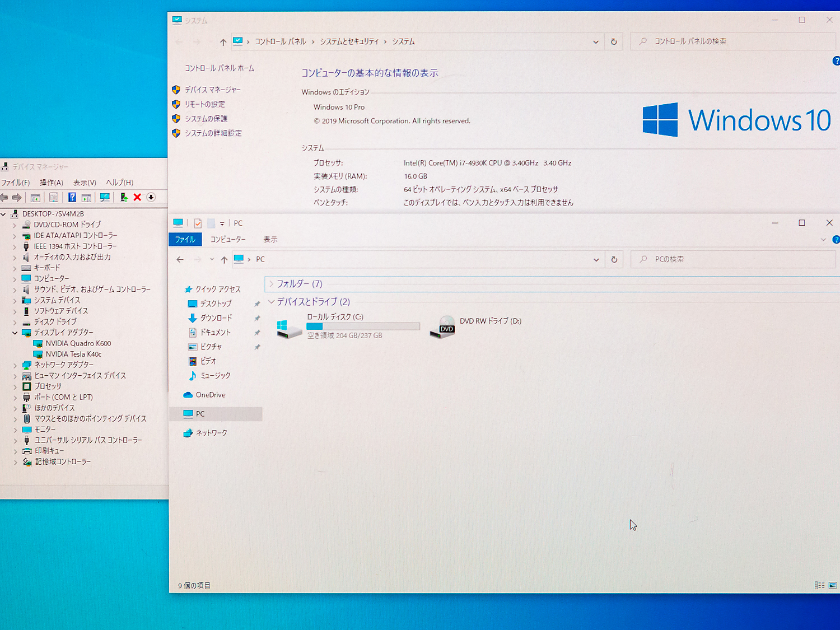Click the refresh icon in the PC Explorer window
Image resolution: width=840 pixels, height=630 pixels.
[614, 259]
